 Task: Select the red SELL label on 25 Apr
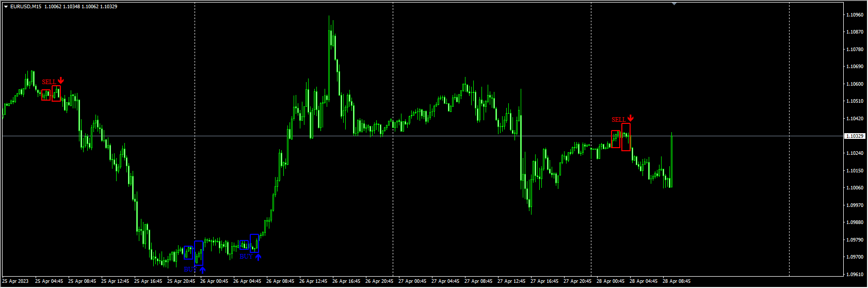point(49,82)
